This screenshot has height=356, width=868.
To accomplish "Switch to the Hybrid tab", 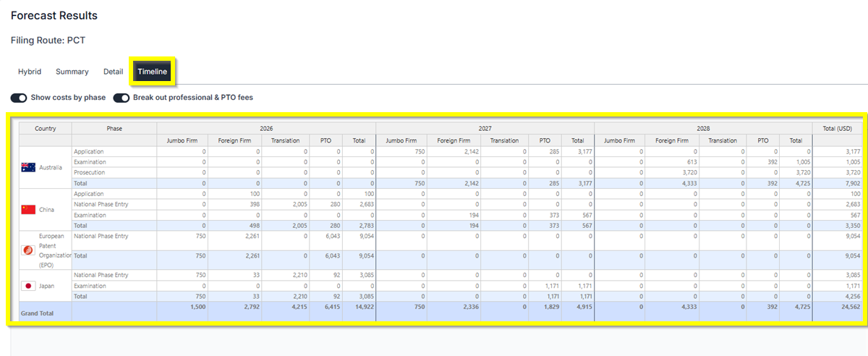I will 30,72.
